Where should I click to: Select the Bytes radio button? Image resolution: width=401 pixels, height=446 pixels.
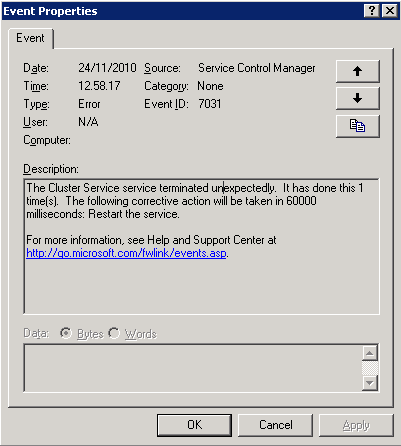(66, 333)
